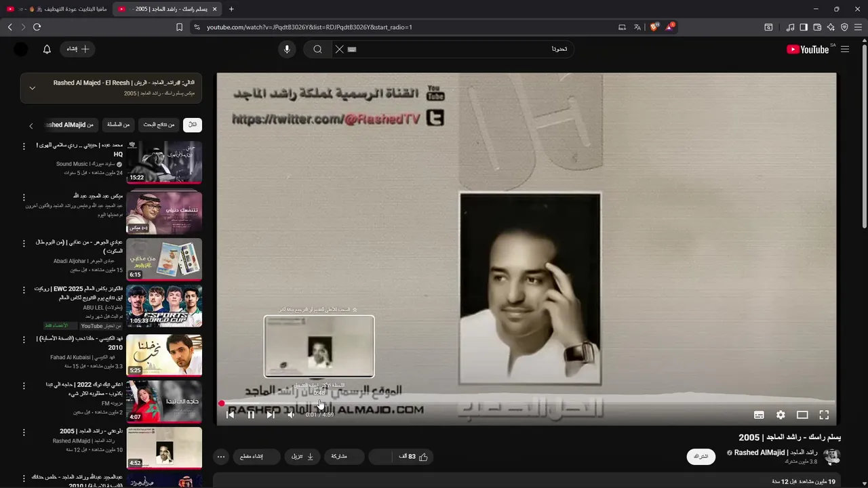
Task: Open a new browser tab
Action: [231, 9]
